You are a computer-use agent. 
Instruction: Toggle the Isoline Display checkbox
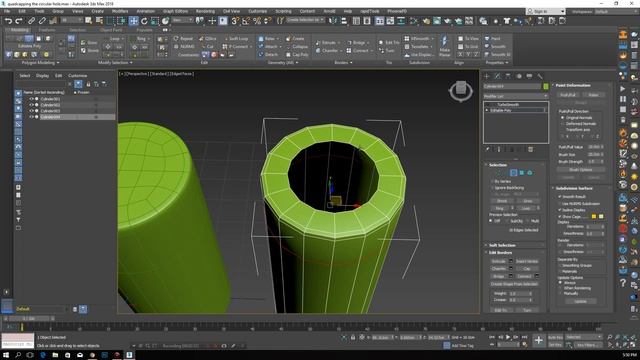click(560, 210)
